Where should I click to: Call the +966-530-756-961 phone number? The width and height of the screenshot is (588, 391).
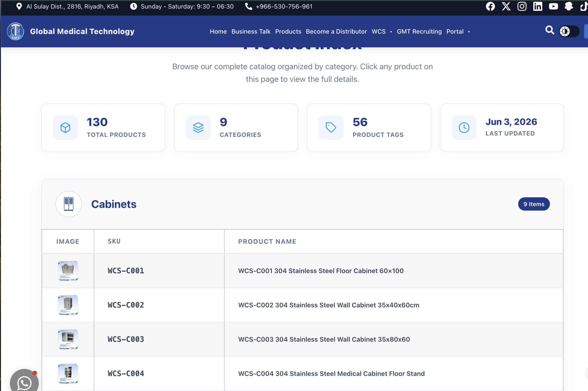284,6
